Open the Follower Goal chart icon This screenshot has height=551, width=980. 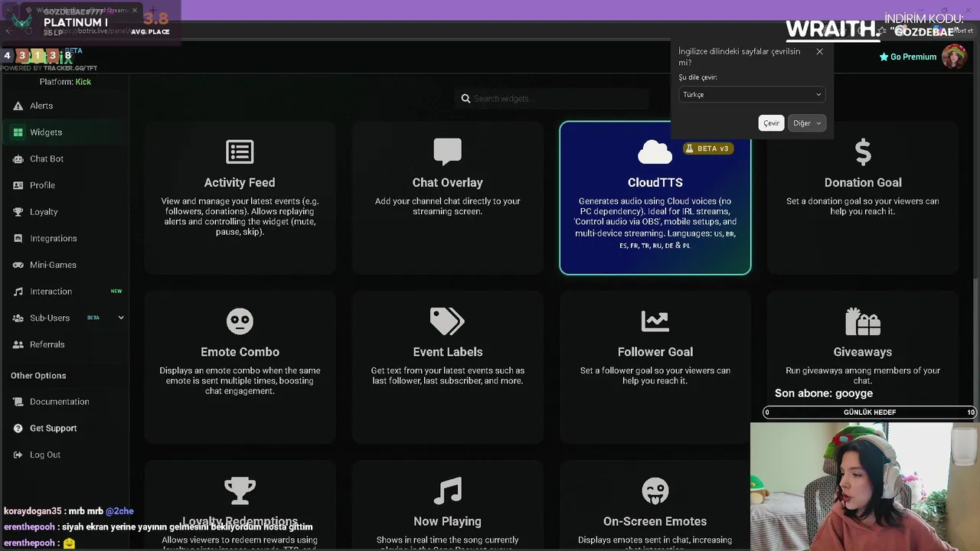coord(655,321)
